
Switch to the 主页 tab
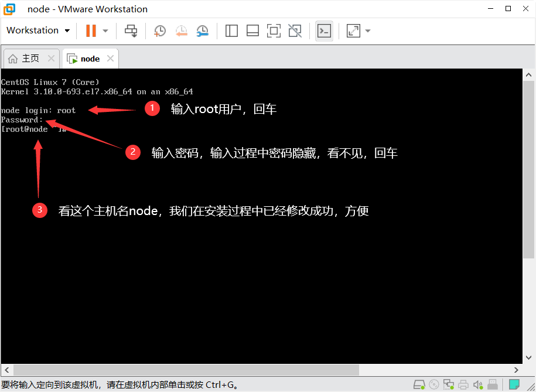(30, 58)
